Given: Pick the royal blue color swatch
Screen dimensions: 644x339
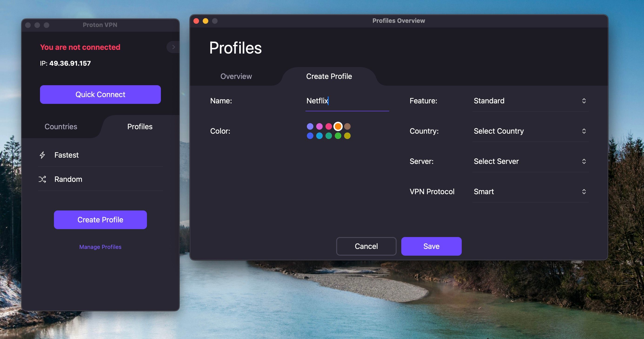Looking at the screenshot, I should tap(310, 136).
